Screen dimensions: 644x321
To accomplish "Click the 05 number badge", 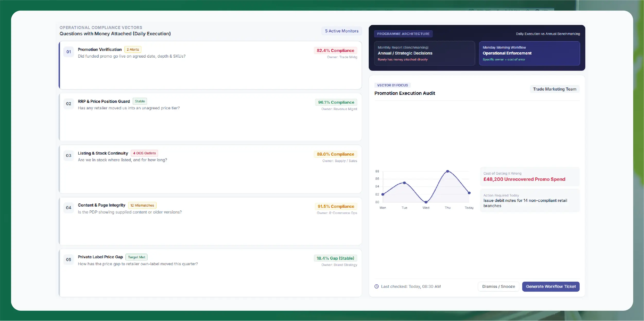I will click(68, 260).
